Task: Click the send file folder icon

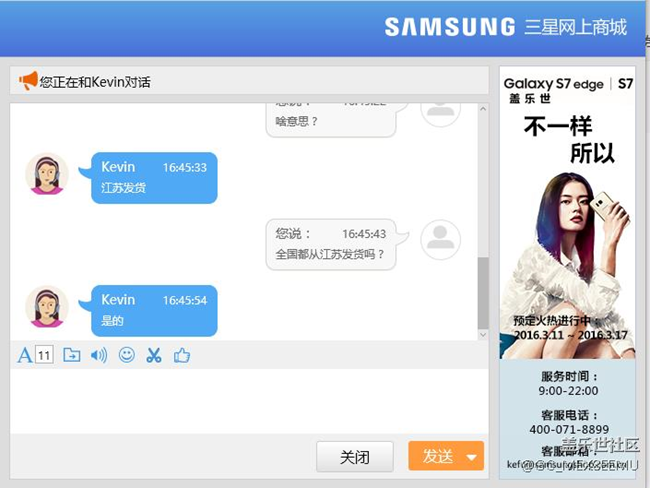Action: click(72, 355)
